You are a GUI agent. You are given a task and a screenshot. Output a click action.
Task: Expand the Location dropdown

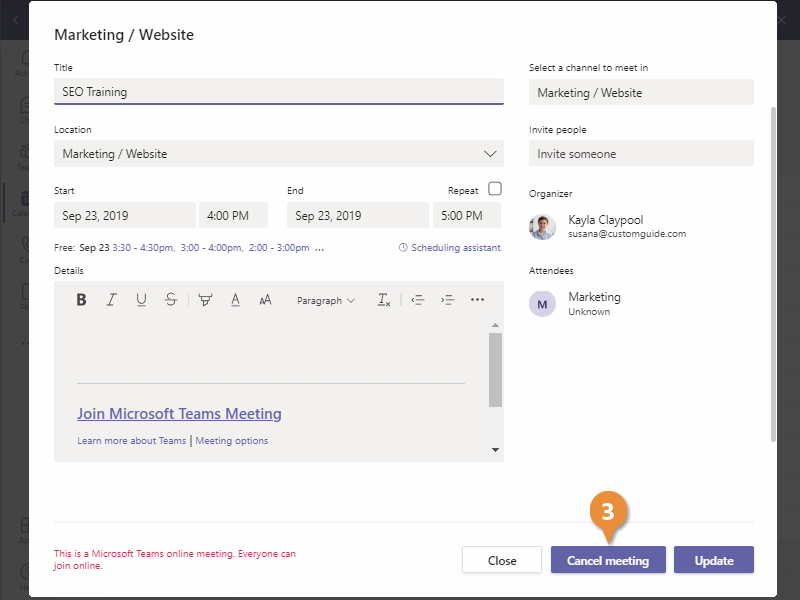coord(490,154)
